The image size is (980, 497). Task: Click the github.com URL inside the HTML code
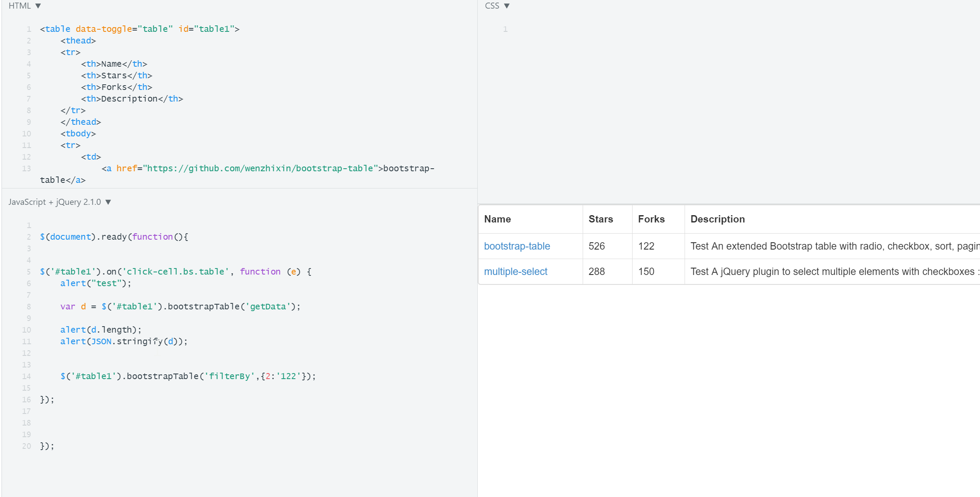[261, 168]
